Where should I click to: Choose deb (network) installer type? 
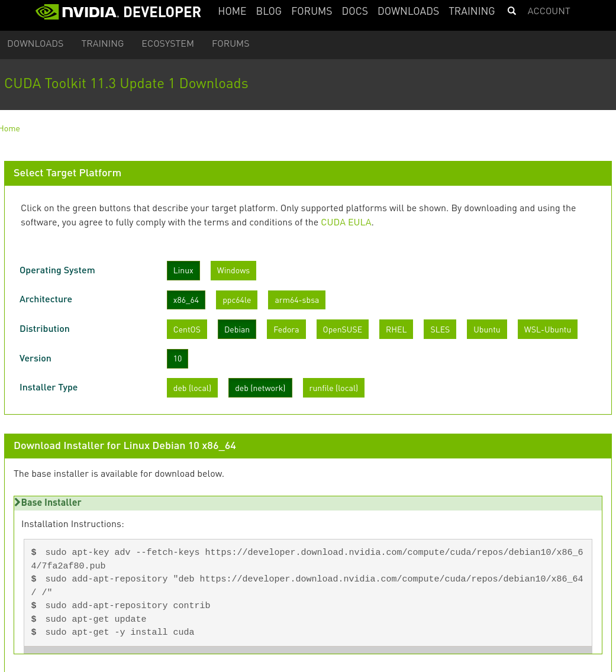coord(260,388)
